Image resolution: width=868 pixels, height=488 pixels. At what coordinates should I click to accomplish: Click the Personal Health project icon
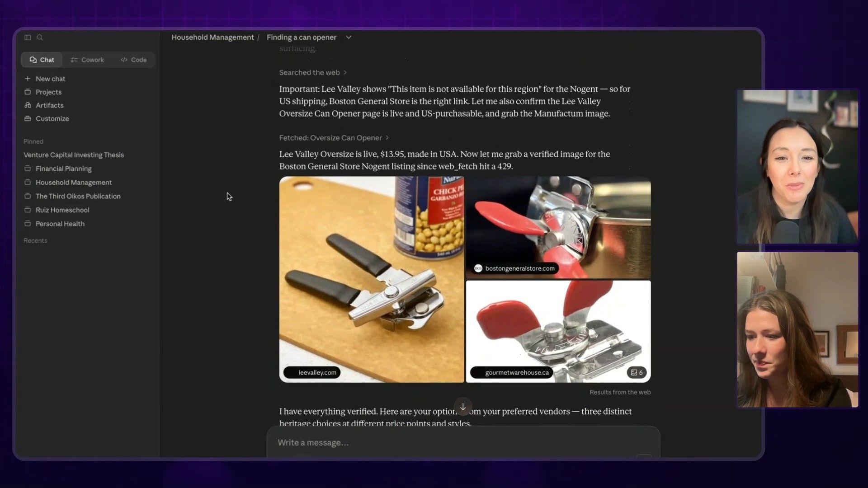(x=28, y=224)
